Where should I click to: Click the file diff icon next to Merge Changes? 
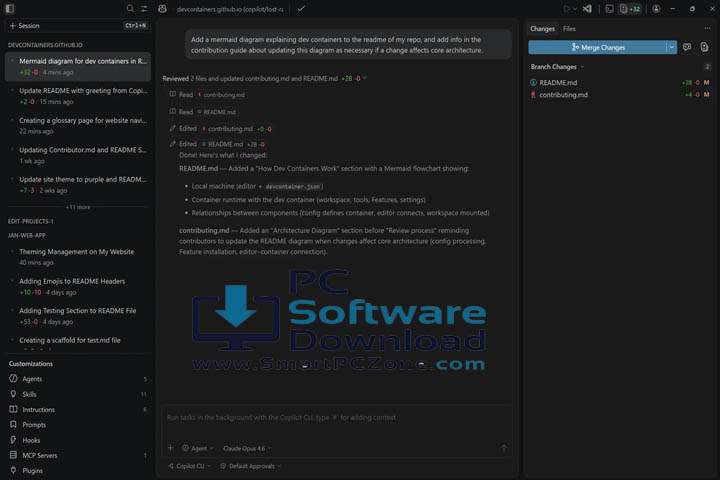click(704, 47)
